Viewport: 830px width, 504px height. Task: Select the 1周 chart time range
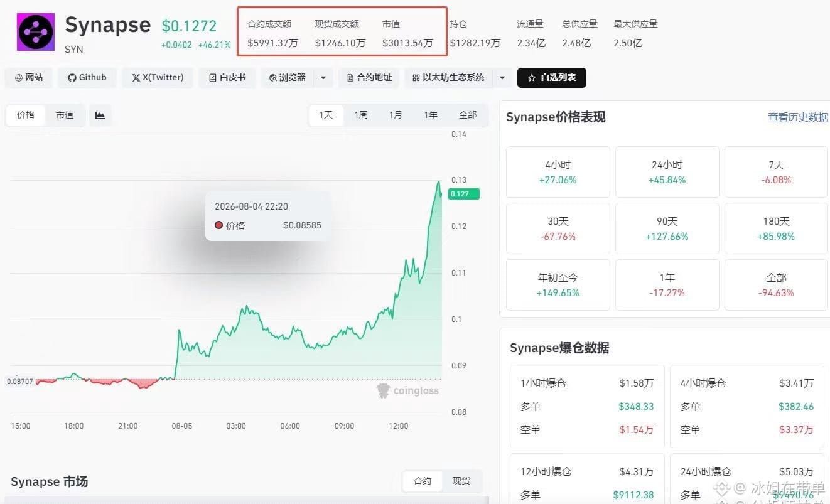pyautogui.click(x=361, y=115)
